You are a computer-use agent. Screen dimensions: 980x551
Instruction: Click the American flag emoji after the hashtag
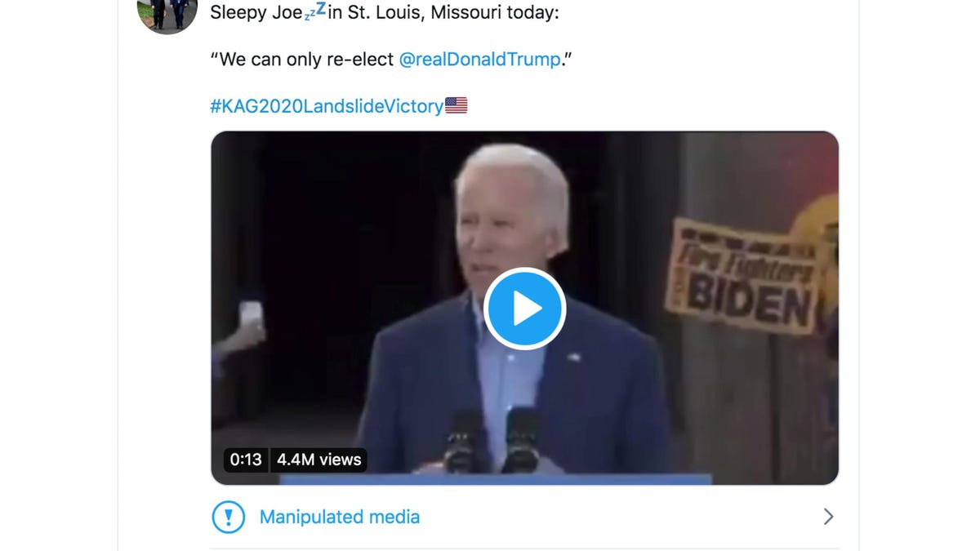(457, 105)
